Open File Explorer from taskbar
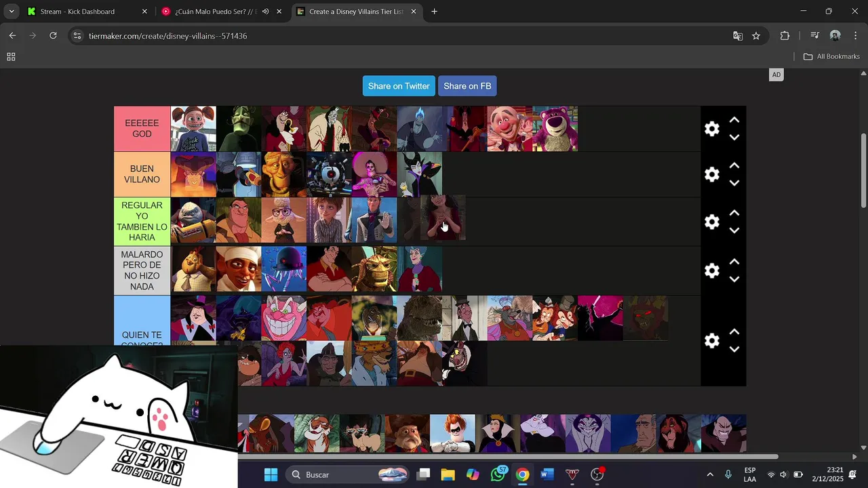This screenshot has height=488, width=868. tap(448, 474)
